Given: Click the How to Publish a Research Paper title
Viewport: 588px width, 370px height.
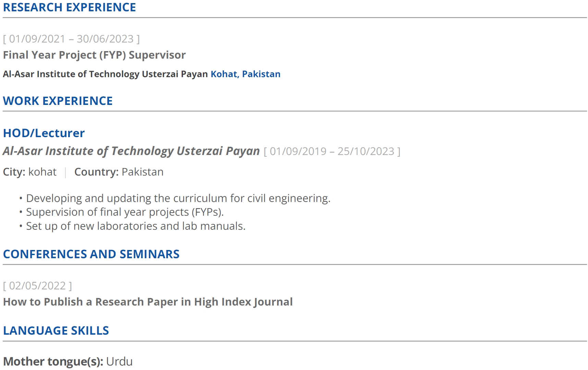Looking at the screenshot, I should 148,302.
